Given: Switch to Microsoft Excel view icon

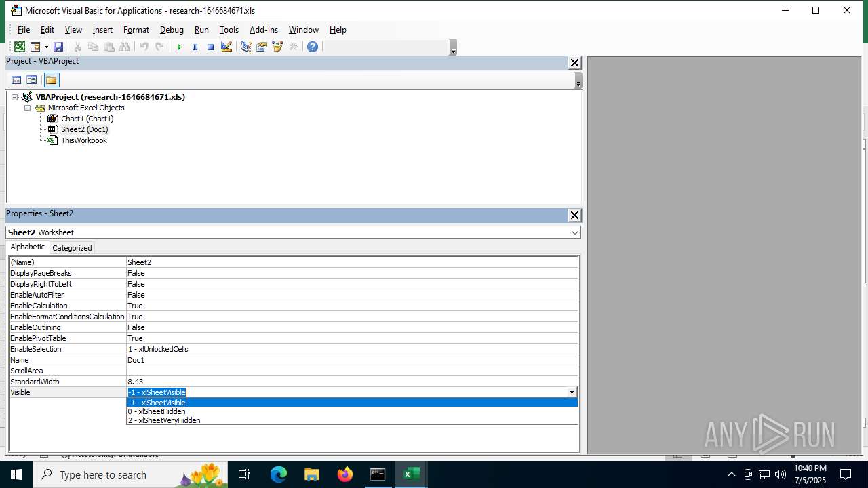Looking at the screenshot, I should 20,47.
